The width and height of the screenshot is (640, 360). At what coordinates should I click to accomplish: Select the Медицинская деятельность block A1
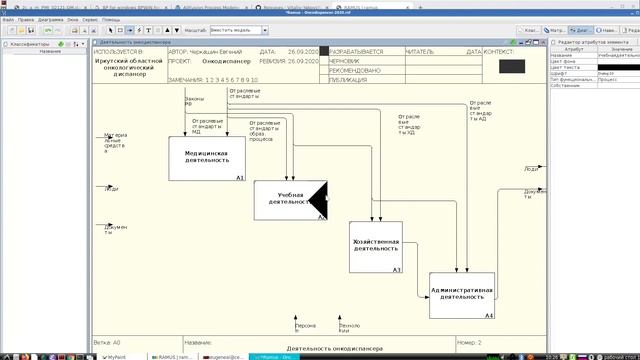(207, 158)
